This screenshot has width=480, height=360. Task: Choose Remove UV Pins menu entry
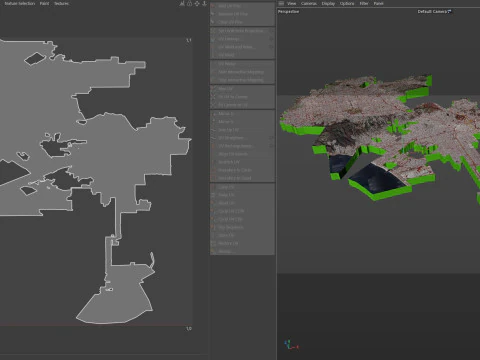point(242,14)
